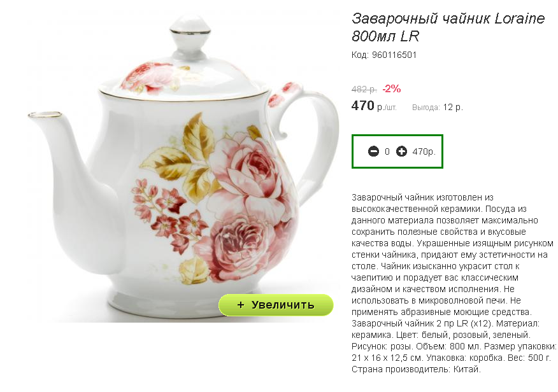Click the plus sign on Увеличить button

tap(241, 305)
